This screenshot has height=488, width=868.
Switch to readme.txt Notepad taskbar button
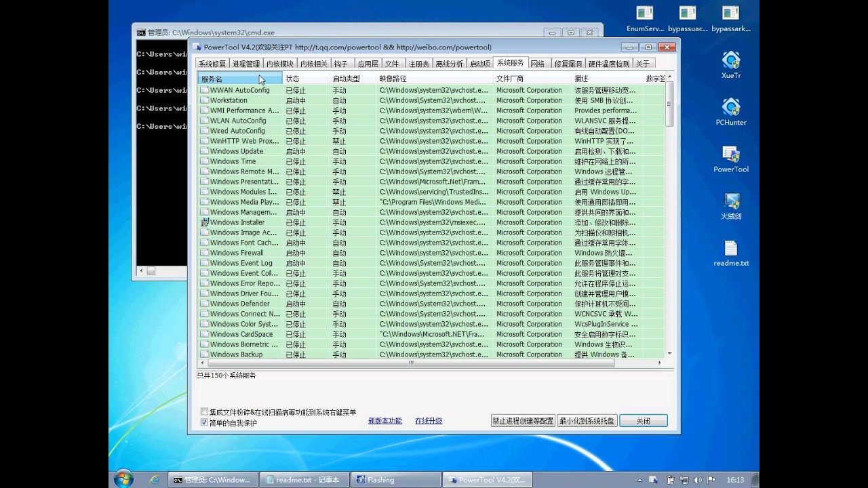coord(304,479)
